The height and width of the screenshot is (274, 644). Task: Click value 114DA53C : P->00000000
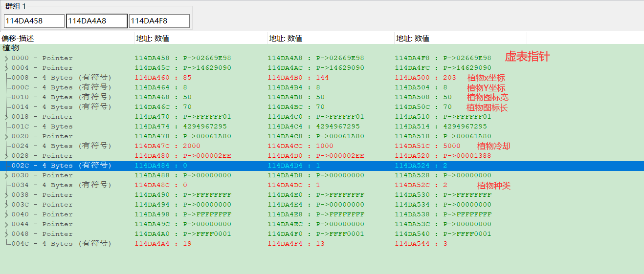pyautogui.click(x=443, y=224)
